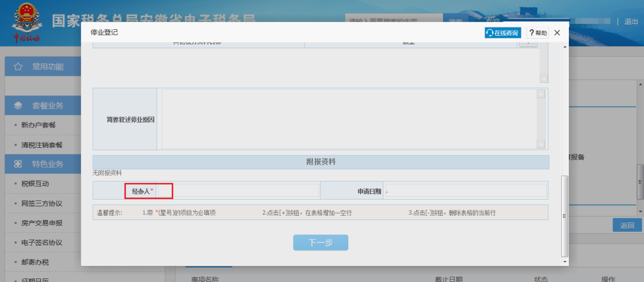This screenshot has height=282, width=644.
Task: Close the 停业登记 dialog
Action: pyautogui.click(x=557, y=33)
